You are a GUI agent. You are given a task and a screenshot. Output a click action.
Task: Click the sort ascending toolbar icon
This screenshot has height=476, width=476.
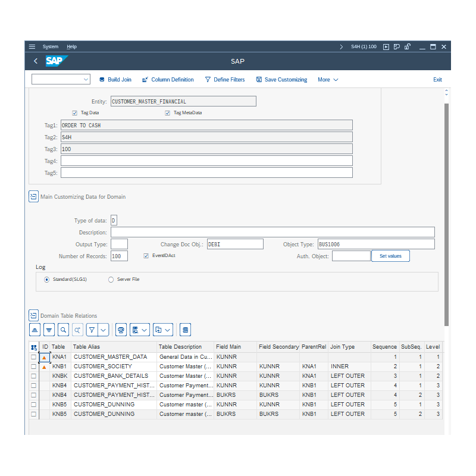point(35,330)
